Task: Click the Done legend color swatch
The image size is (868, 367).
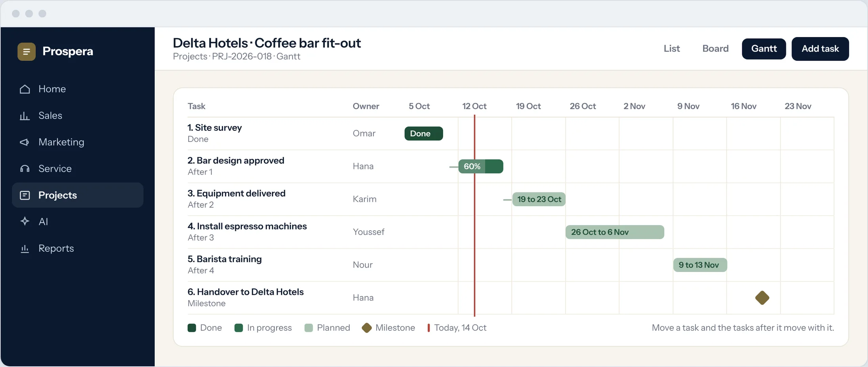Action: pyautogui.click(x=192, y=328)
